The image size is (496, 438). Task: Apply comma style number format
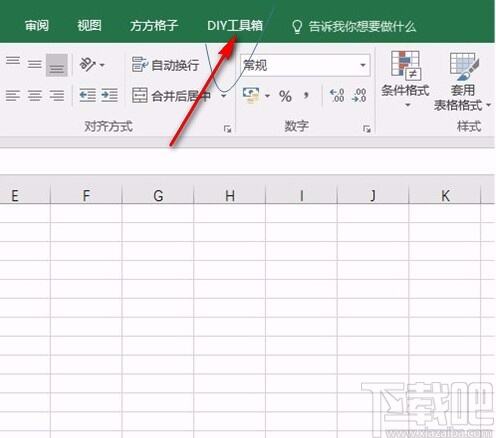(306, 96)
